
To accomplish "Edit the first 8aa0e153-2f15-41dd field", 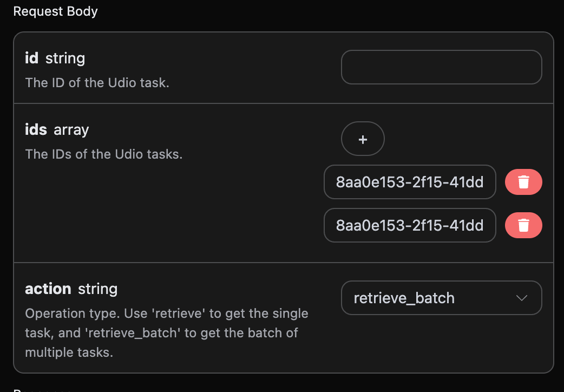I will (x=410, y=182).
